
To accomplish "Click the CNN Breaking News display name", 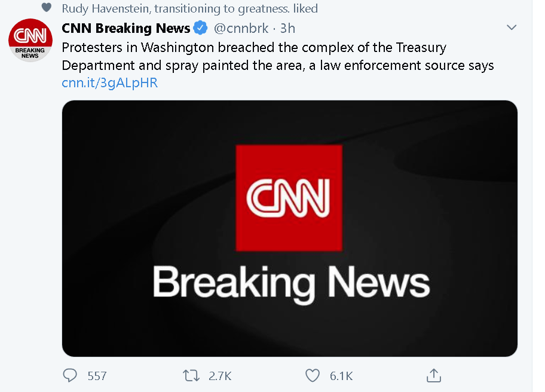I will pos(126,28).
